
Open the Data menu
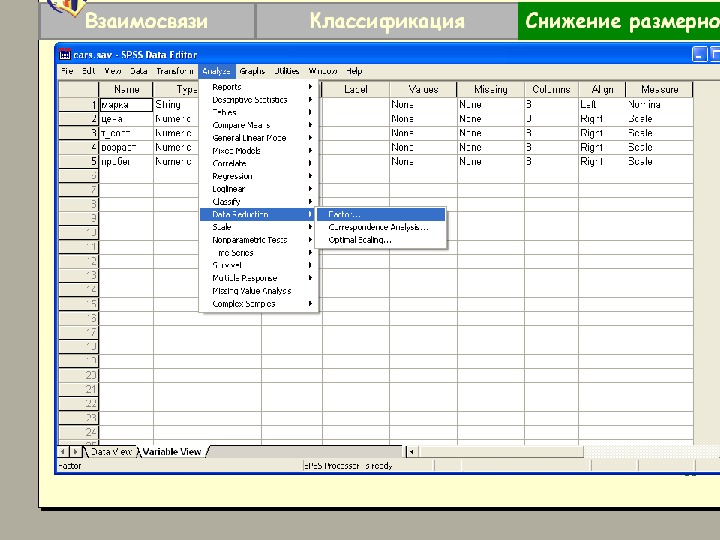pos(138,71)
